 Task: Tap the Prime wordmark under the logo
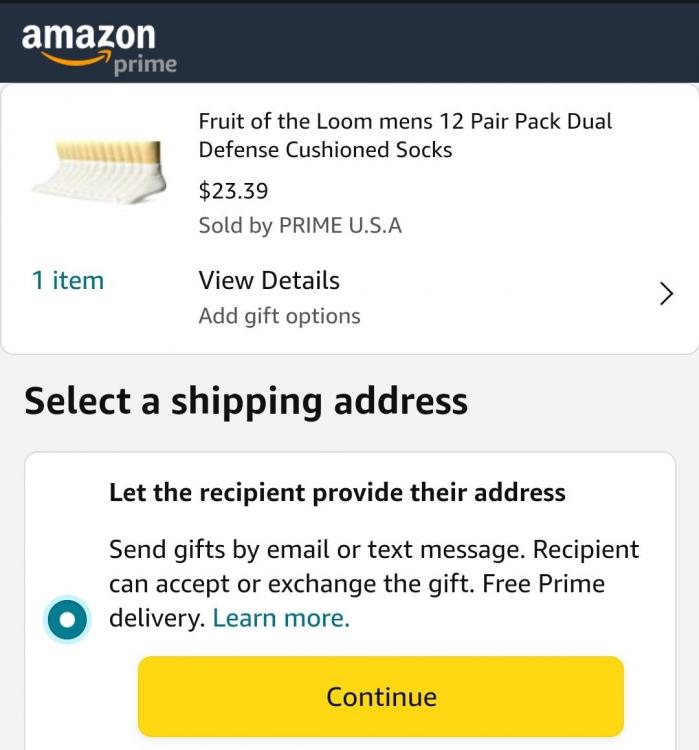tap(145, 65)
